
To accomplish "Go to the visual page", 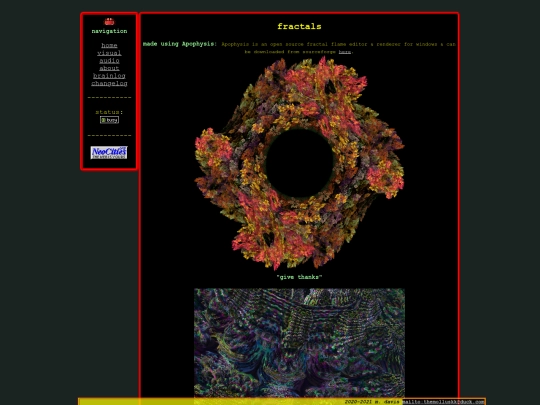I will pos(109,53).
